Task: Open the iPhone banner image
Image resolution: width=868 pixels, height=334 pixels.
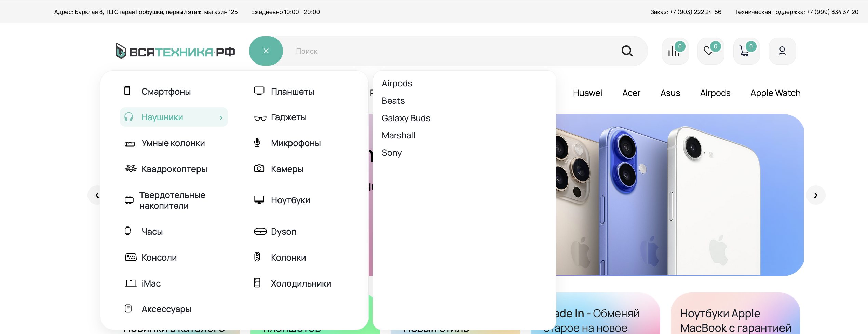Action: (x=680, y=195)
